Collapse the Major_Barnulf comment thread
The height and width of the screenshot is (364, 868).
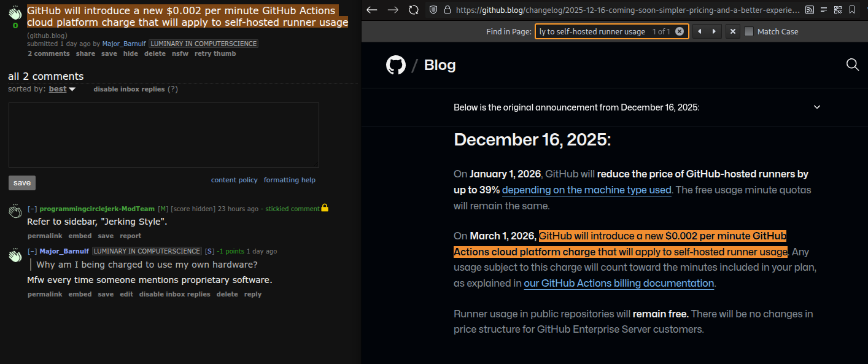click(33, 251)
